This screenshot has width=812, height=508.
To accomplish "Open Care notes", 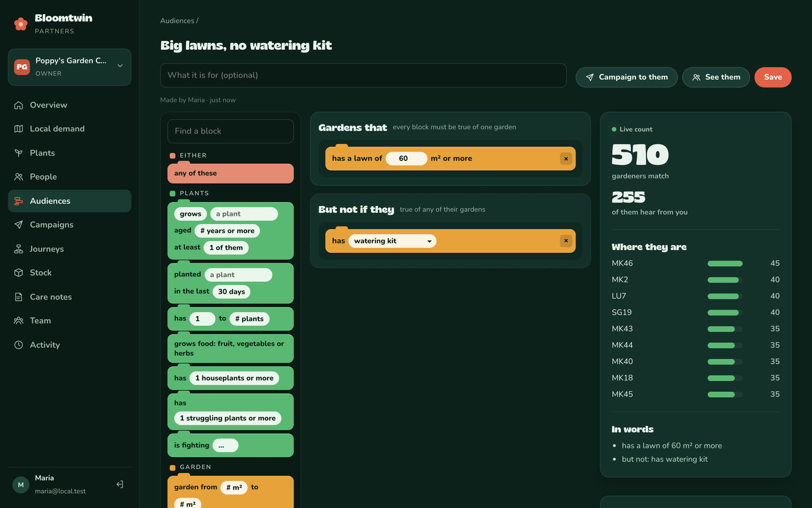I will coord(70,297).
